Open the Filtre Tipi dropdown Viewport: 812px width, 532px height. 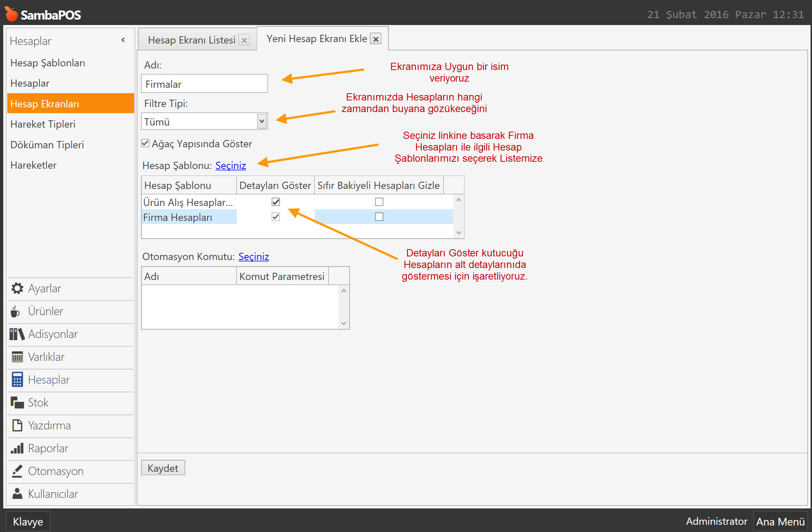(x=261, y=121)
